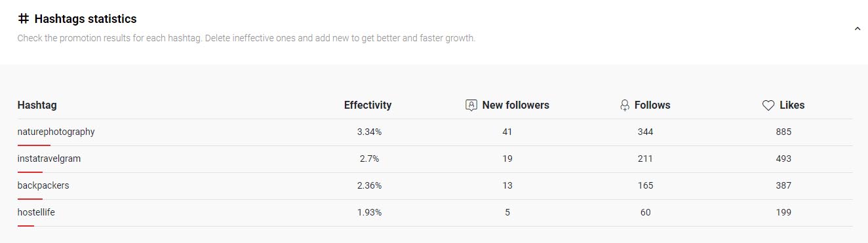Screen dimensions: 868x243
Task: Open the naturephotography hashtag
Action: pyautogui.click(x=56, y=132)
